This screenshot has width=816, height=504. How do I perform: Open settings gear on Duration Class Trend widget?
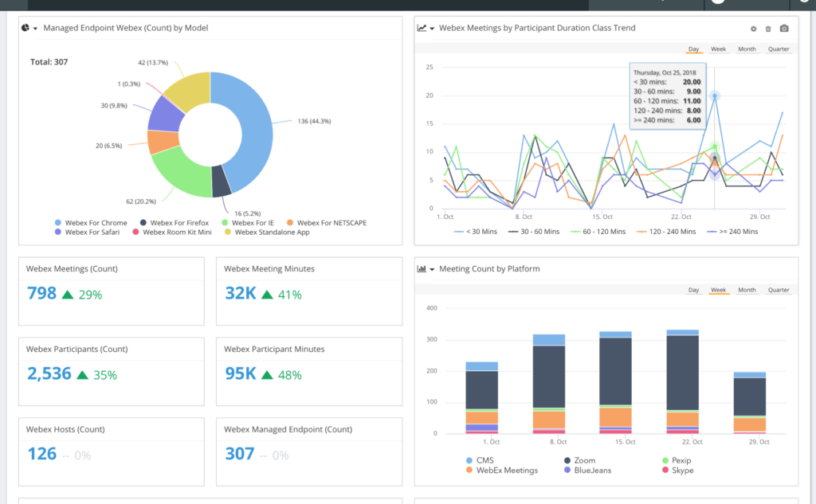(x=753, y=27)
